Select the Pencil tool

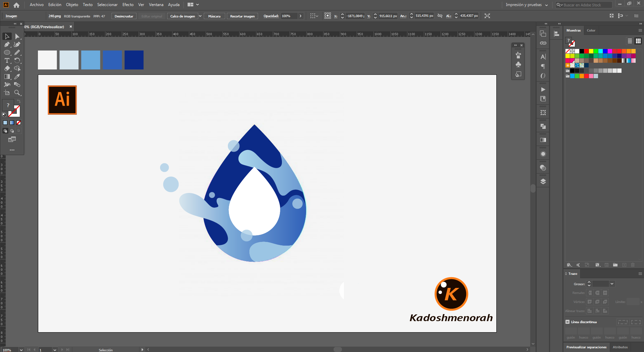17,52
